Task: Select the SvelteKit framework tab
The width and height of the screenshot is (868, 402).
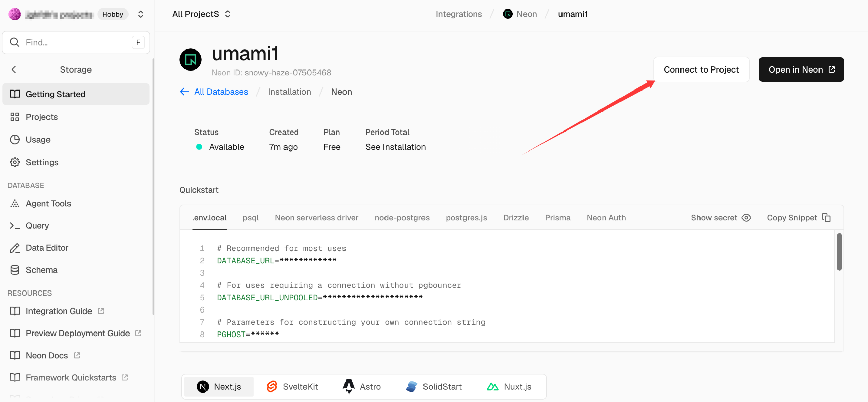Action: click(x=292, y=387)
